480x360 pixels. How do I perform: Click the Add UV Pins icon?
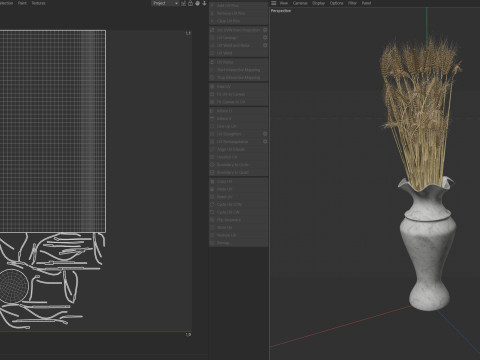(x=212, y=6)
